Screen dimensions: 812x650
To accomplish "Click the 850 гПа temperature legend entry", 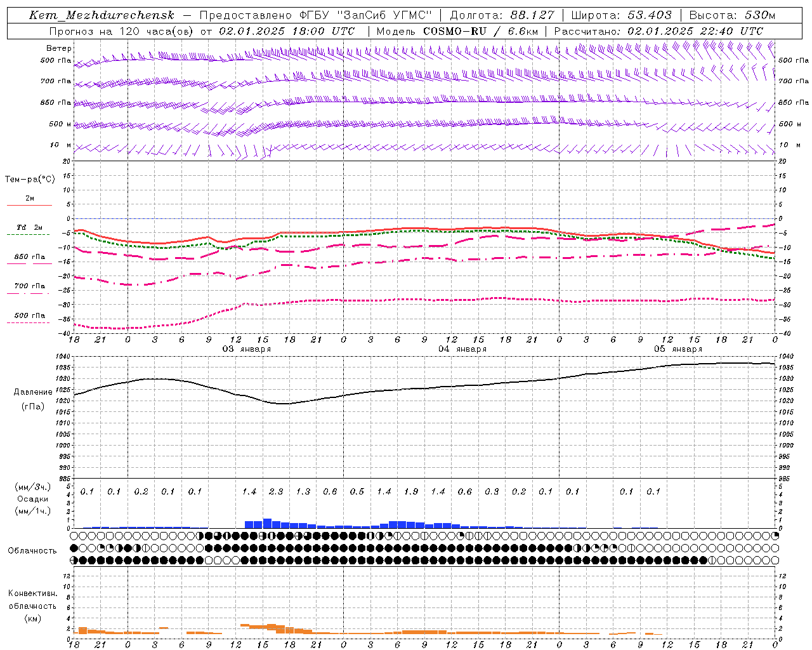I will pyautogui.click(x=30, y=257).
